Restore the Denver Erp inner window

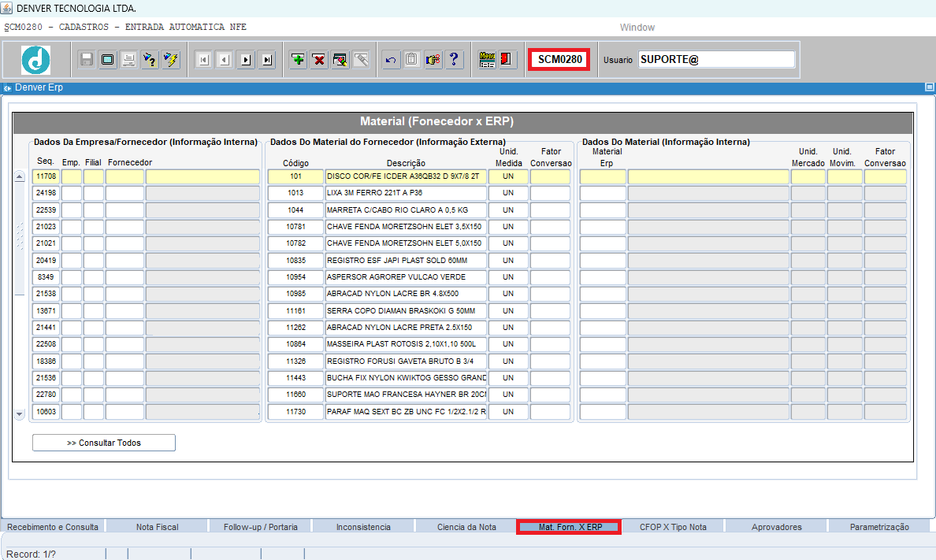click(x=930, y=87)
